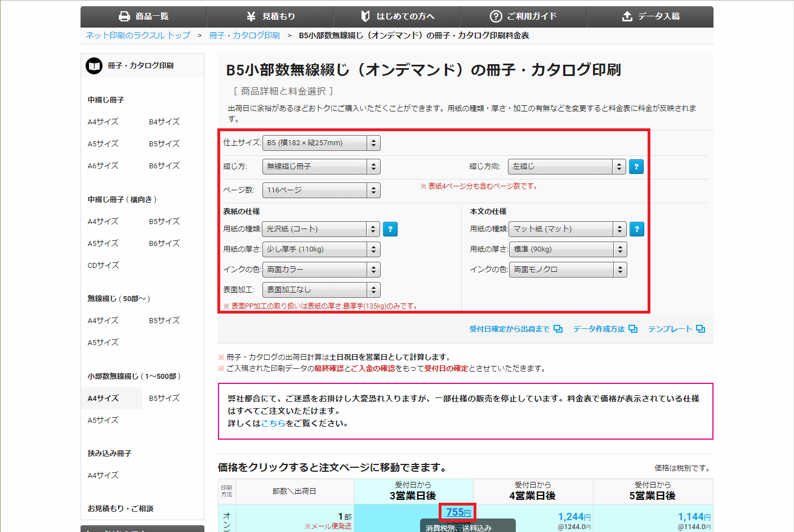The image size is (794, 532).
Task: Open the 見積もり menu item
Action: 270,16
